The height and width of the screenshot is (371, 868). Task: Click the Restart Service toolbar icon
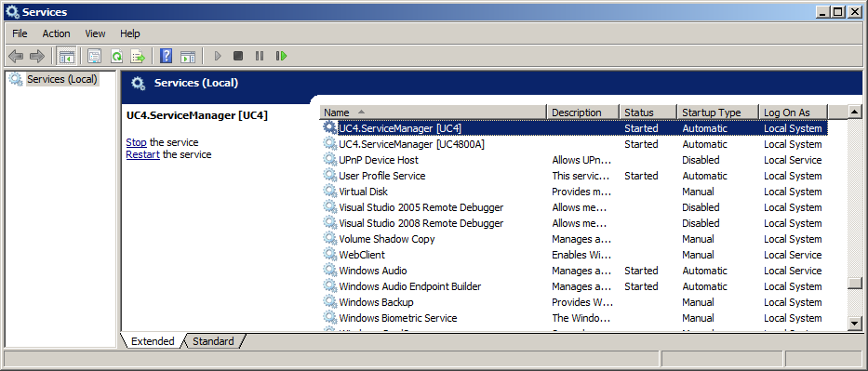click(281, 56)
